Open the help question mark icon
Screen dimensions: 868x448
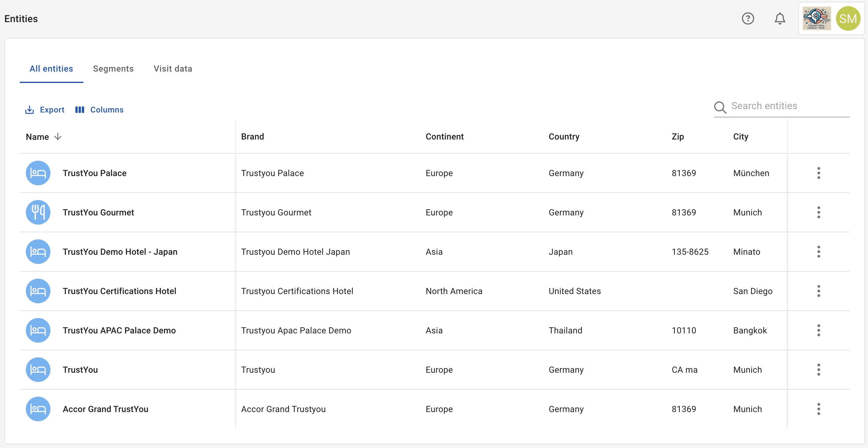coord(748,18)
